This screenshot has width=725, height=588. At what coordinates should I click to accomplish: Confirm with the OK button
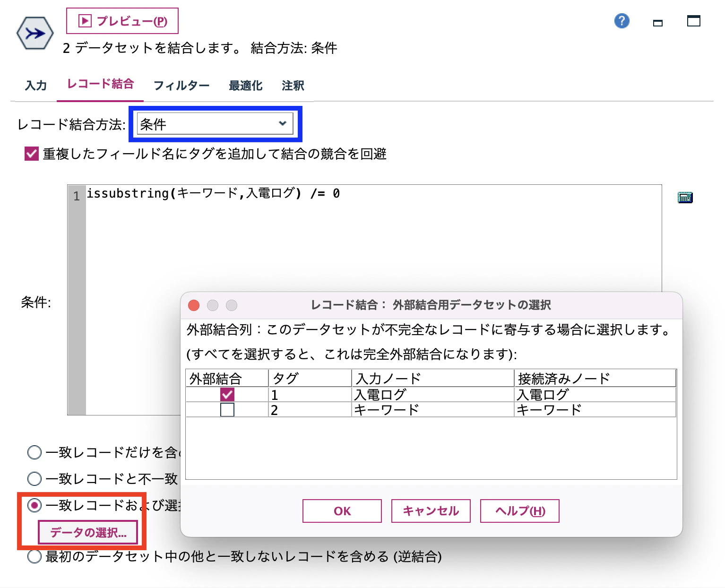tap(342, 511)
